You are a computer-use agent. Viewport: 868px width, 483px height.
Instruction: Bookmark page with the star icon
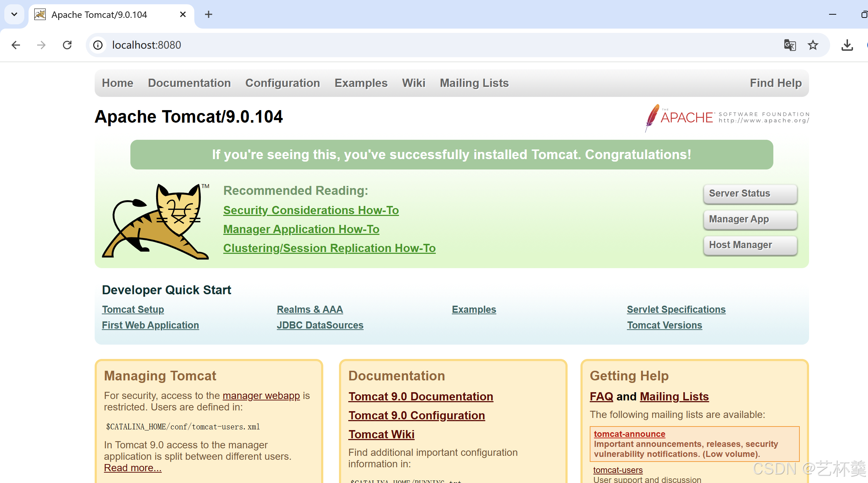[x=813, y=45]
